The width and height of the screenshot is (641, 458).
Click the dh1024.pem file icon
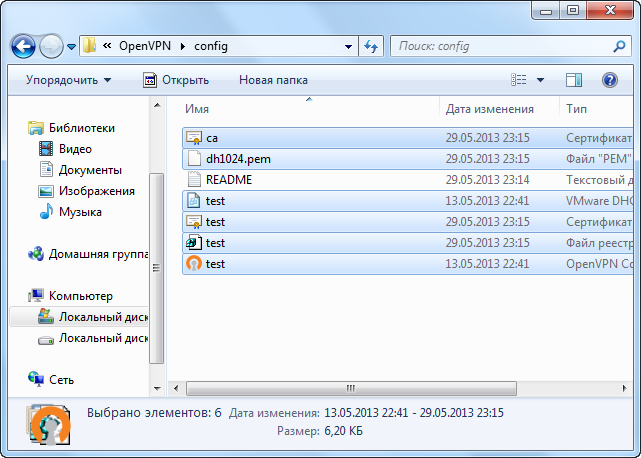(x=194, y=159)
